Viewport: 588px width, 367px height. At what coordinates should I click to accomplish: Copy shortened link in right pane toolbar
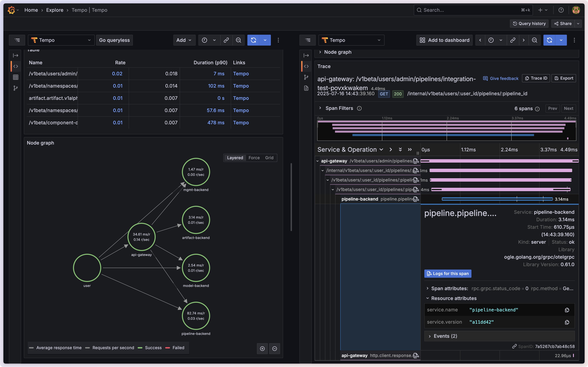512,40
